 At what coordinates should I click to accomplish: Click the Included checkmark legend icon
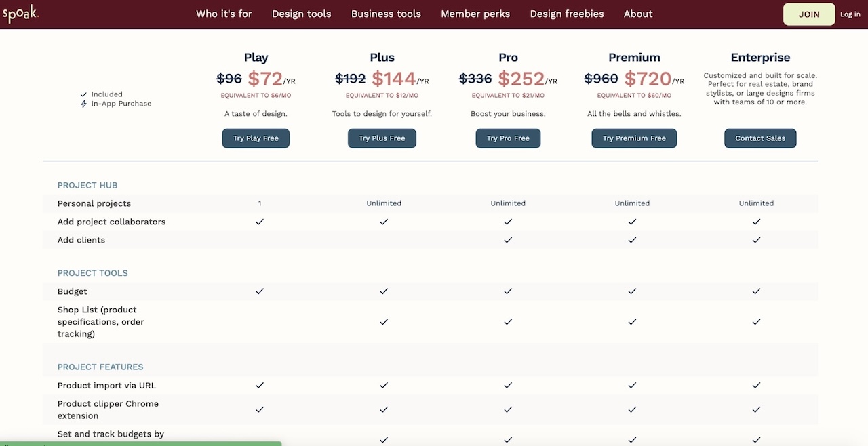pyautogui.click(x=83, y=94)
